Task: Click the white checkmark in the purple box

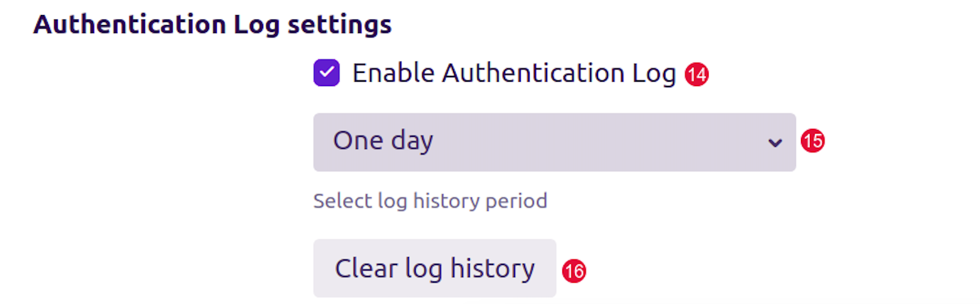Action: [327, 73]
